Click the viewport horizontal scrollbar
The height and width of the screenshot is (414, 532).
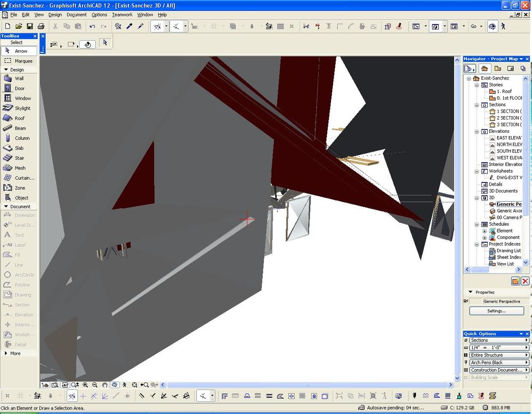coord(307,385)
